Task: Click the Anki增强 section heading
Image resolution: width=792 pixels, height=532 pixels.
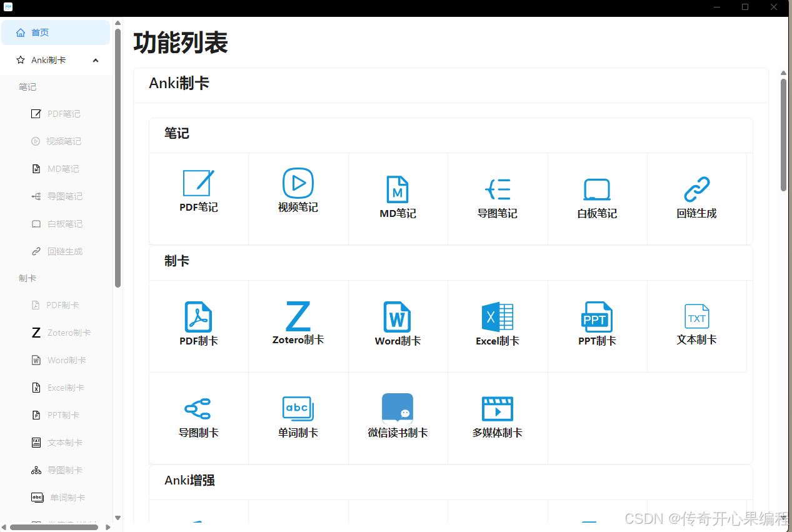Action: coord(190,480)
